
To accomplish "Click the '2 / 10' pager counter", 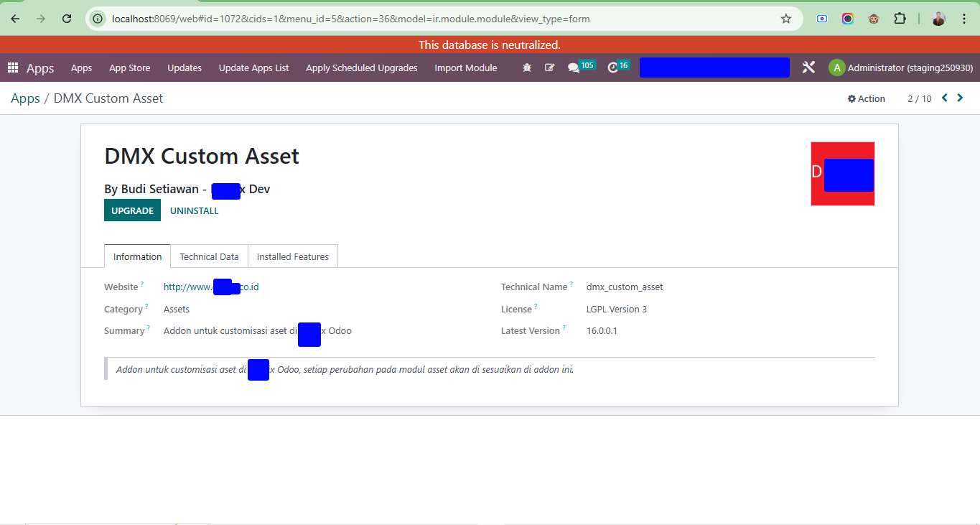I will (x=920, y=98).
